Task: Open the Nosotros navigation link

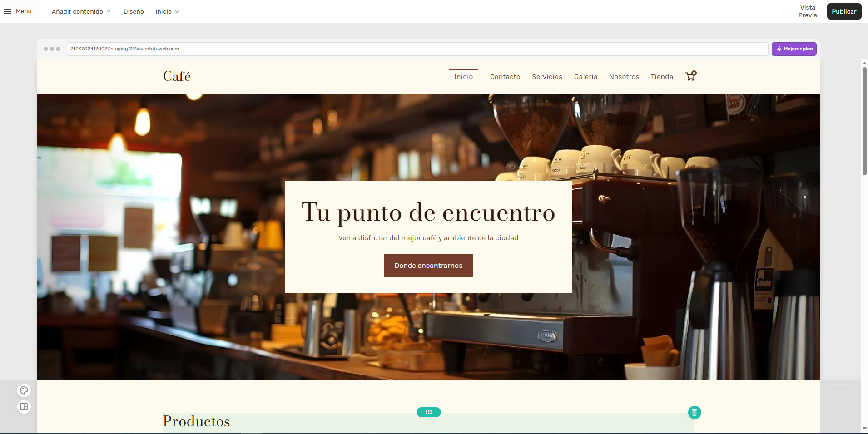Action: [x=624, y=77]
